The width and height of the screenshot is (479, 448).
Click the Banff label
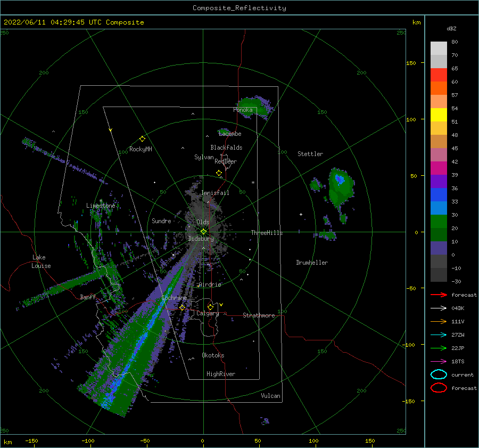(x=88, y=297)
